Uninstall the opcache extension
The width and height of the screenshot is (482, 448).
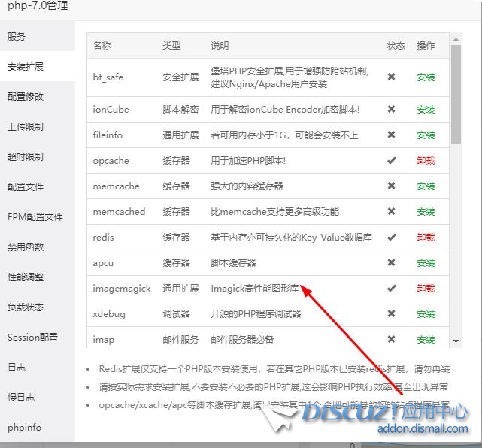pos(426,161)
